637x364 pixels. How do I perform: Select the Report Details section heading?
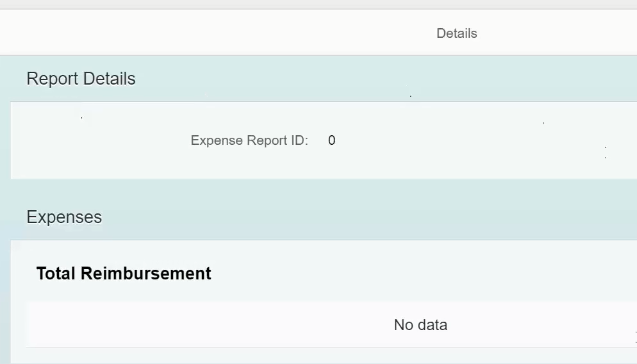pos(81,78)
